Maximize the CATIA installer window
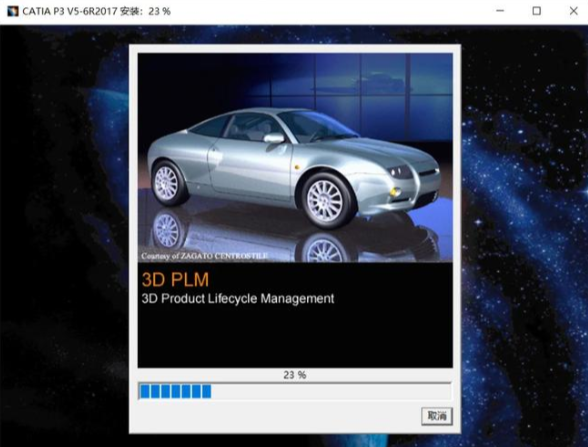This screenshot has width=588, height=447. pos(537,11)
